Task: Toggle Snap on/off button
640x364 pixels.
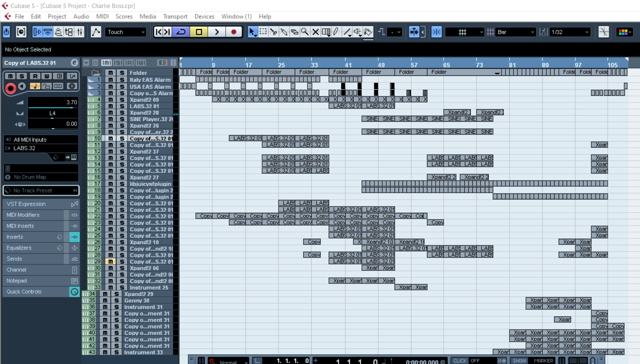Action: [437, 32]
